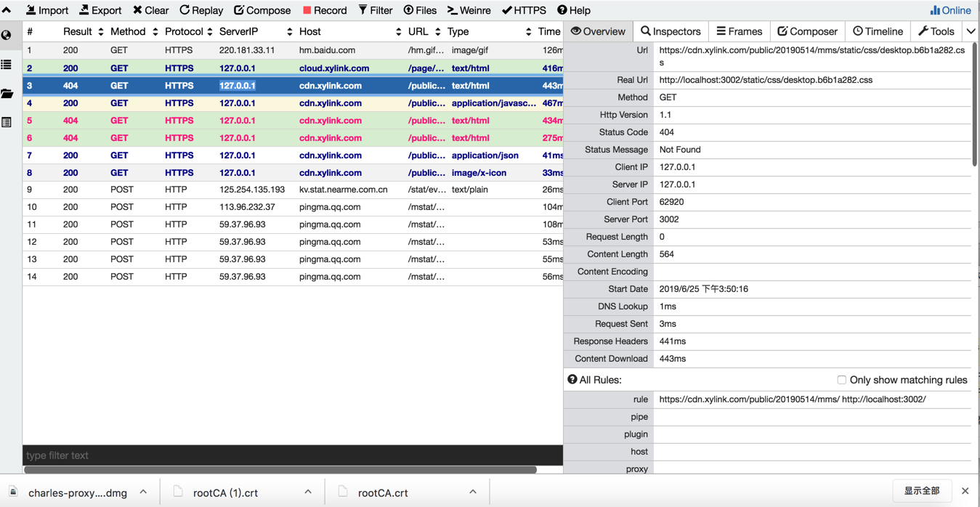Open the HTTPS settings

pos(524,10)
